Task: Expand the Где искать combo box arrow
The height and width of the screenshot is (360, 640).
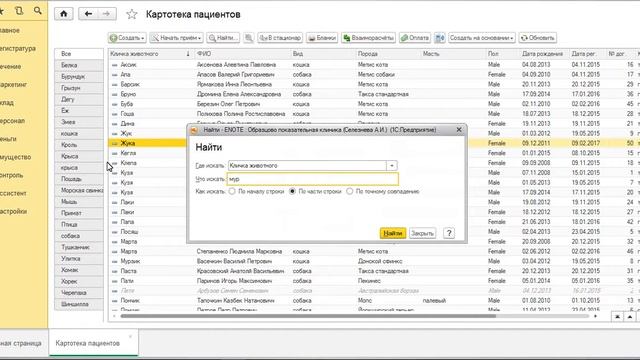Action: tap(392, 166)
